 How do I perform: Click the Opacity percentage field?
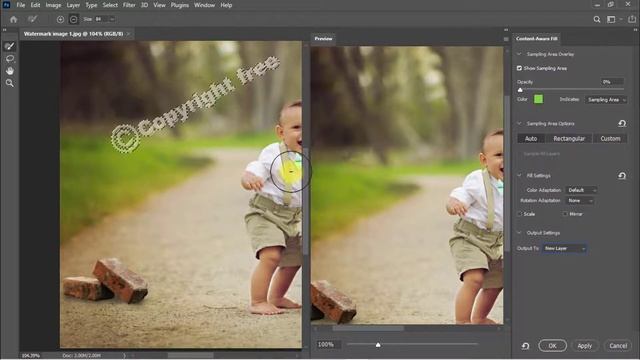click(612, 82)
